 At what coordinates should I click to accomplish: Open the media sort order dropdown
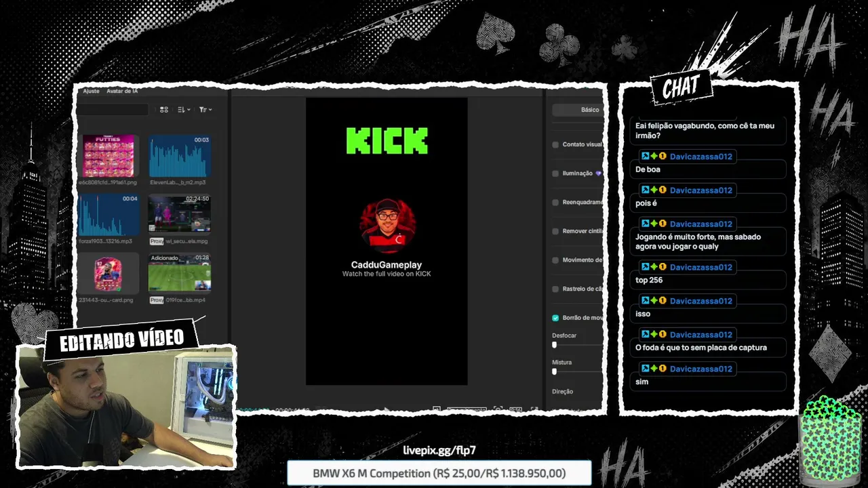tap(184, 109)
